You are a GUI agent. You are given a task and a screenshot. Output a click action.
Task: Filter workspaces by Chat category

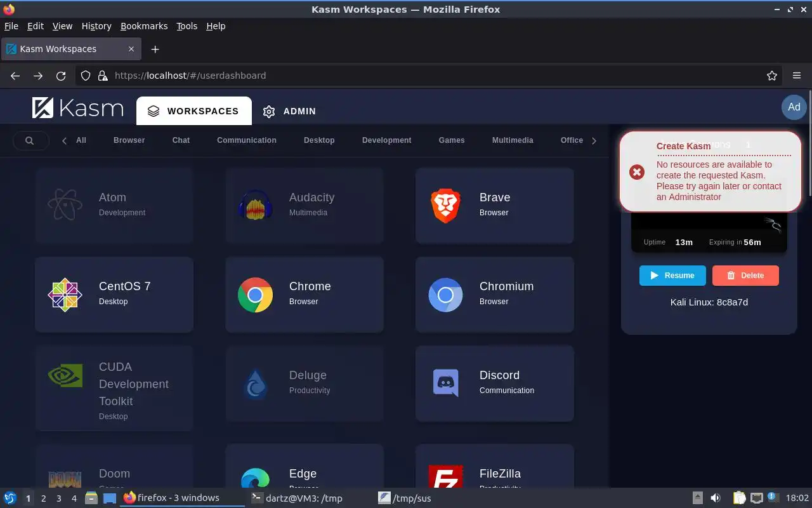[x=181, y=140]
